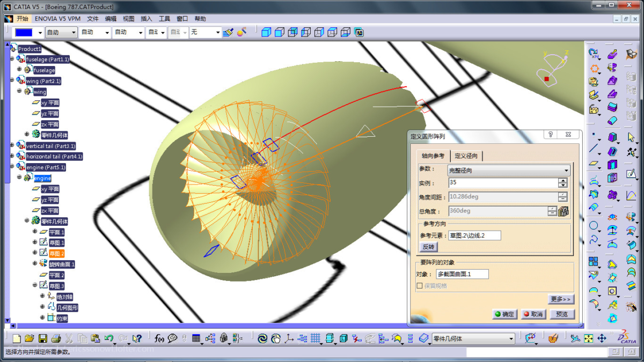This screenshot has height=362, width=644.
Task: Click the Painter brush icon in top toolbar
Action: coord(228,32)
